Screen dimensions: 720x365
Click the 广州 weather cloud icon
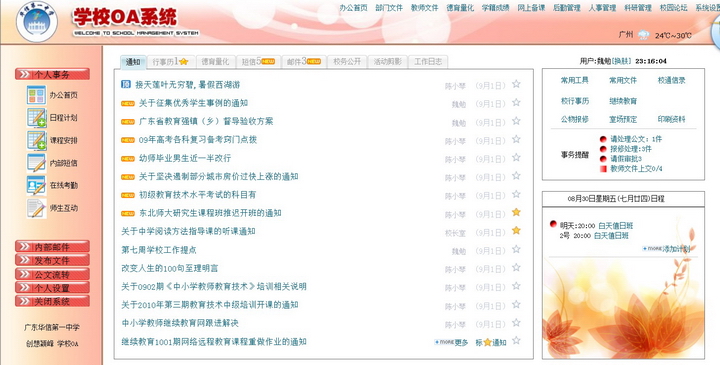pyautogui.click(x=644, y=35)
